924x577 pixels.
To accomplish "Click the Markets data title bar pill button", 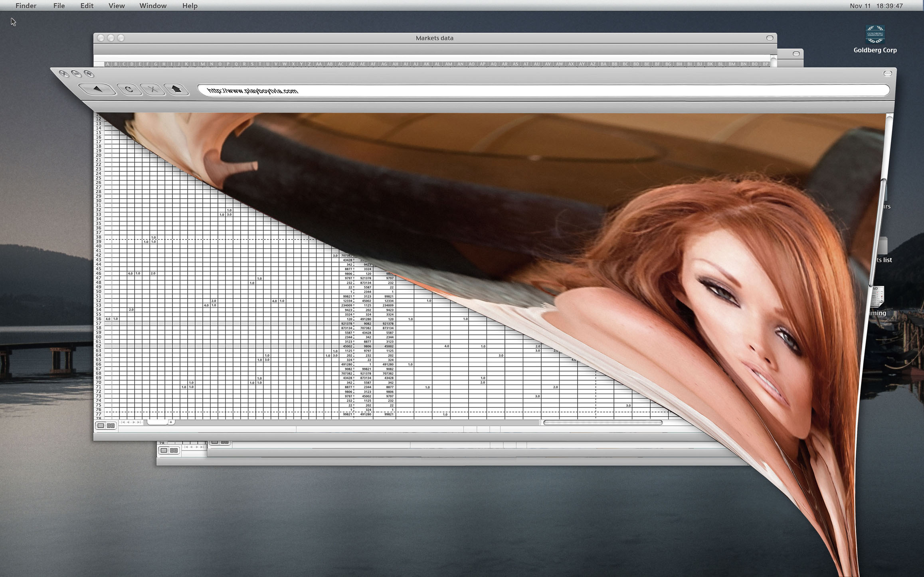I will 770,38.
